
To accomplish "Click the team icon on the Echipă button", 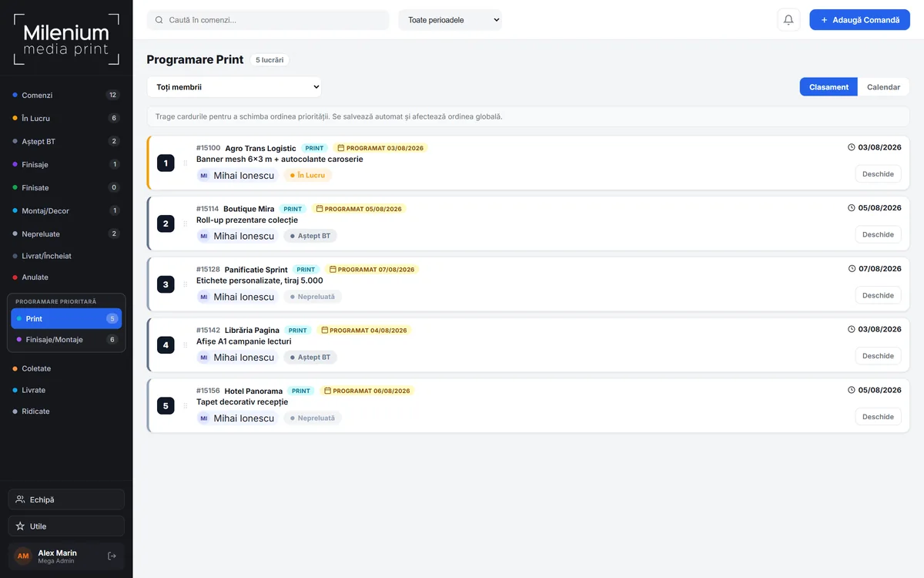I will 21,499.
